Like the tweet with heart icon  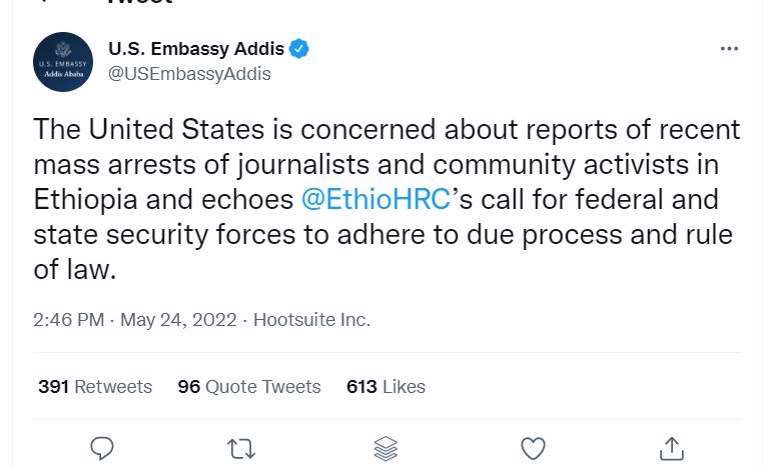click(x=533, y=448)
